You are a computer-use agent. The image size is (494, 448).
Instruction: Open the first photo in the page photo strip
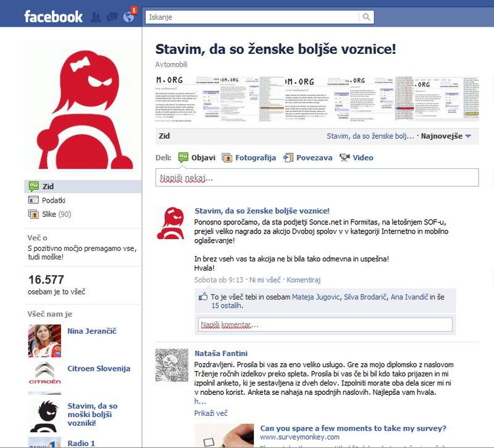point(188,99)
